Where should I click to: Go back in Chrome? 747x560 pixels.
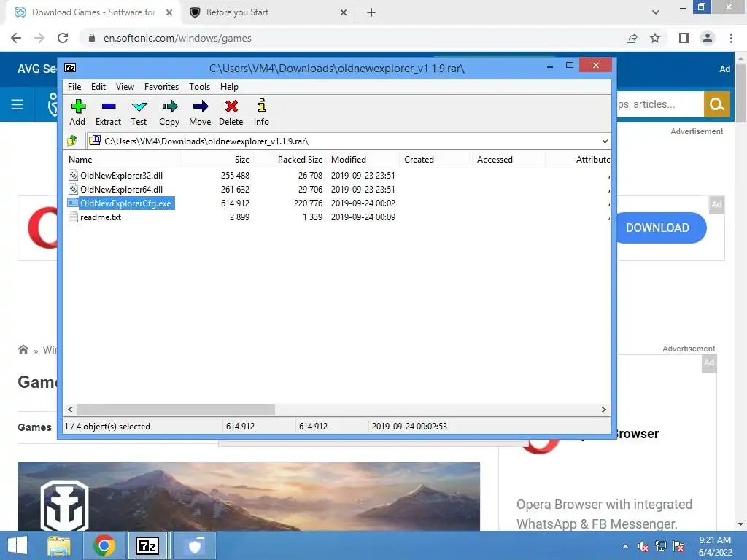[x=16, y=38]
